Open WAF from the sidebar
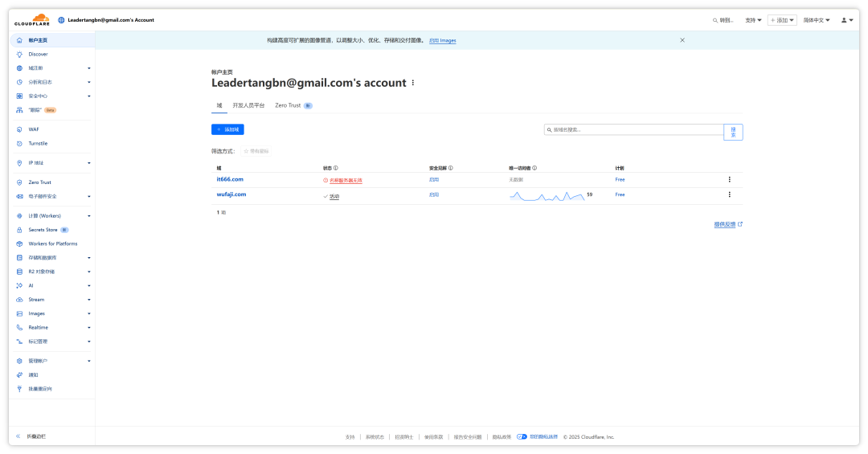 coord(34,129)
